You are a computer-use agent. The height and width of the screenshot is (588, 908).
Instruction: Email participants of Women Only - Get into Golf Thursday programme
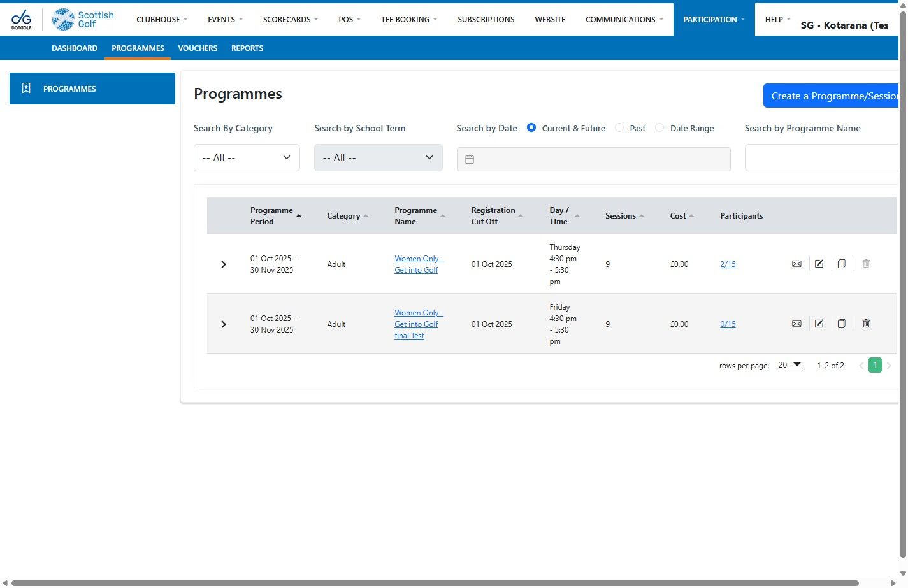click(x=796, y=264)
